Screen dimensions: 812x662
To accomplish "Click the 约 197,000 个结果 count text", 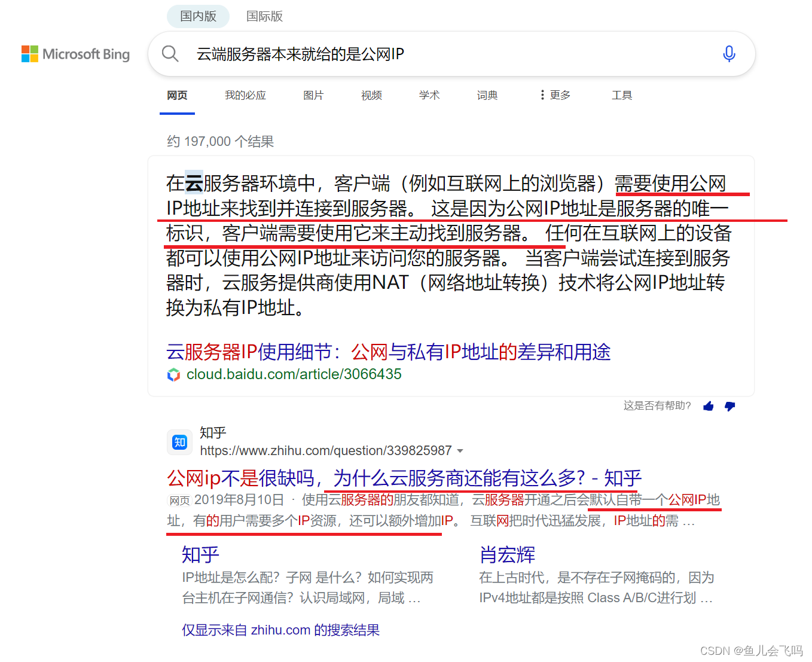I will pyautogui.click(x=220, y=141).
